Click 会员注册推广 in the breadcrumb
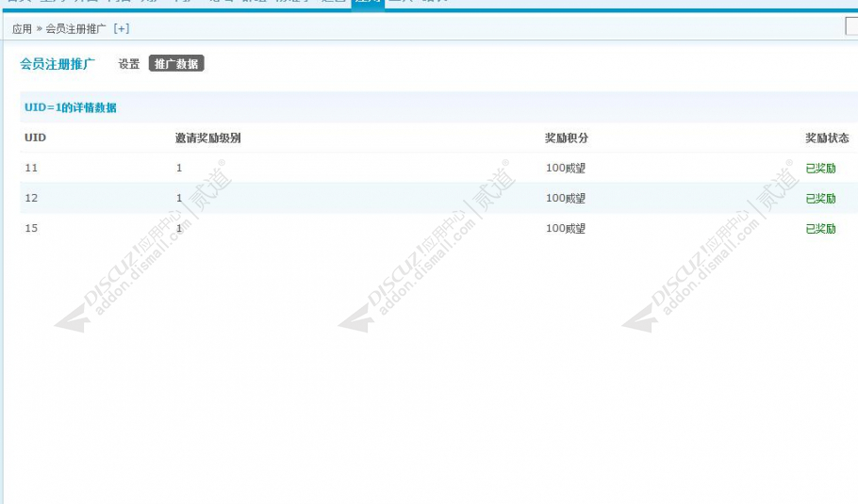Screen dimensions: 858x504 coord(75,29)
